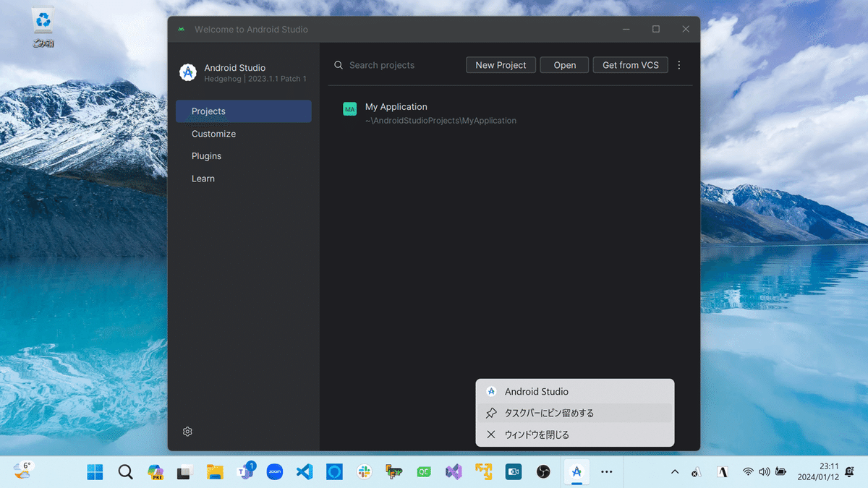
Task: Click the Task View icon on the taskbar
Action: tap(185, 472)
